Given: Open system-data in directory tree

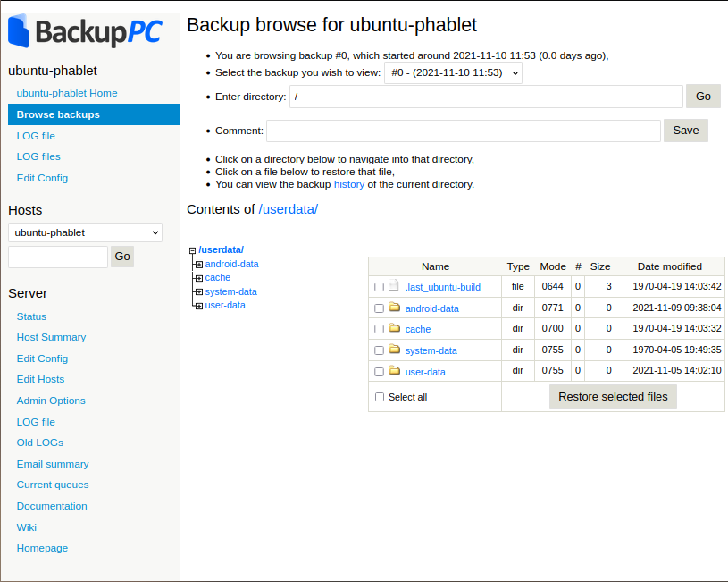Looking at the screenshot, I should pos(230,292).
